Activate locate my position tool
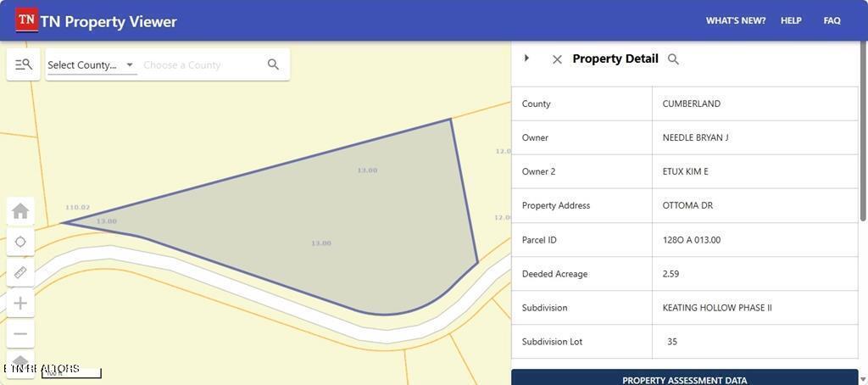The height and width of the screenshot is (385, 868). click(x=20, y=242)
